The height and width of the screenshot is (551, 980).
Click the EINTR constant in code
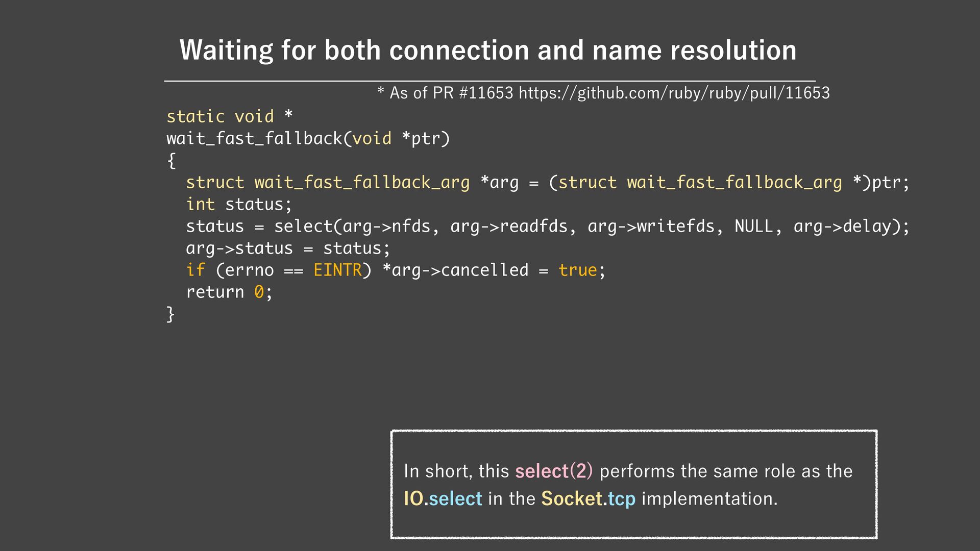click(x=337, y=270)
